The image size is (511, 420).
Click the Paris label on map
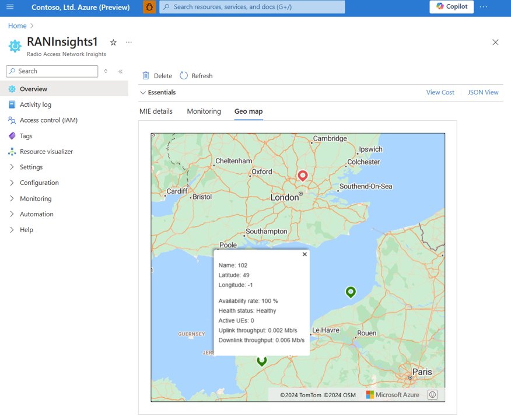pos(422,372)
